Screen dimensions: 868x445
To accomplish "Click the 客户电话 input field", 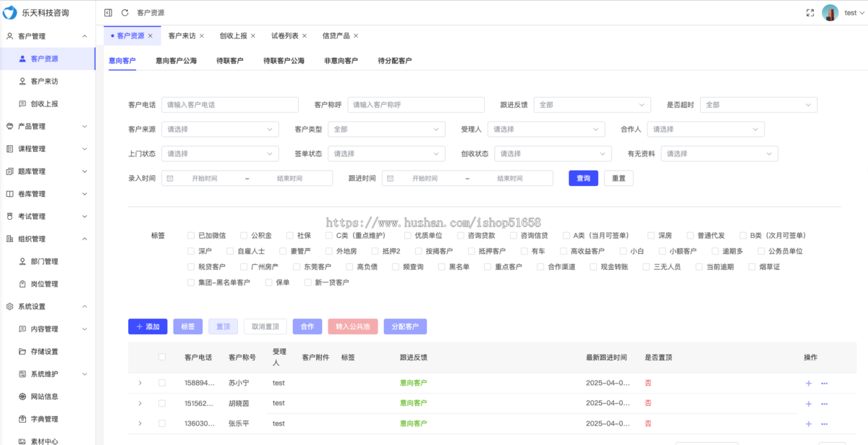I will click(x=229, y=104).
